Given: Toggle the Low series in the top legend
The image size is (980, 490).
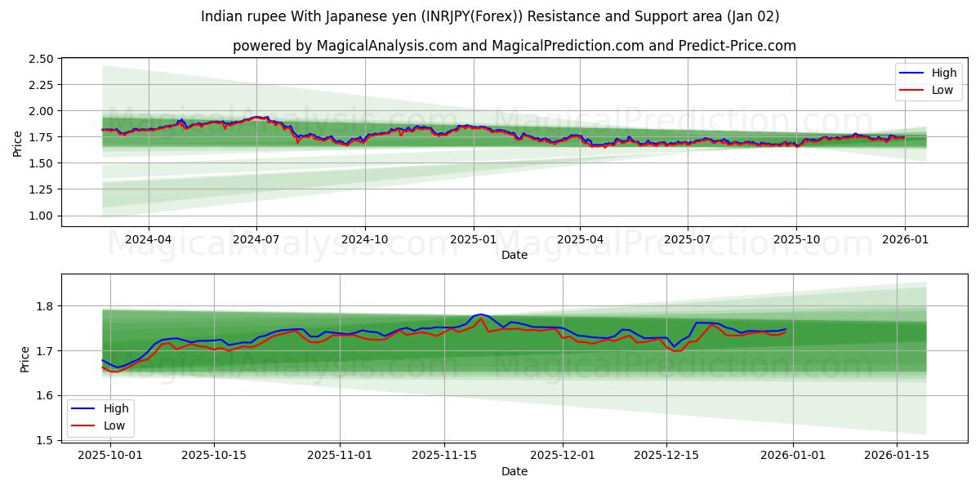Looking at the screenshot, I should click(936, 89).
